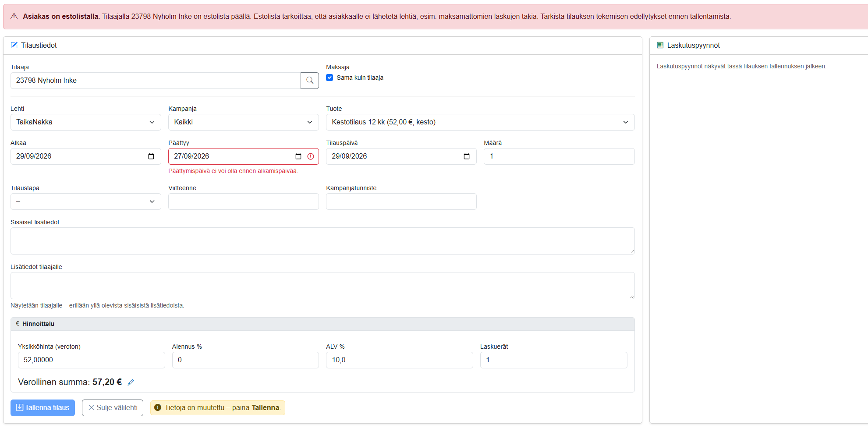Click the Kampanjatunniste input field
Screen dimensions: 868x435
pyautogui.click(x=401, y=202)
